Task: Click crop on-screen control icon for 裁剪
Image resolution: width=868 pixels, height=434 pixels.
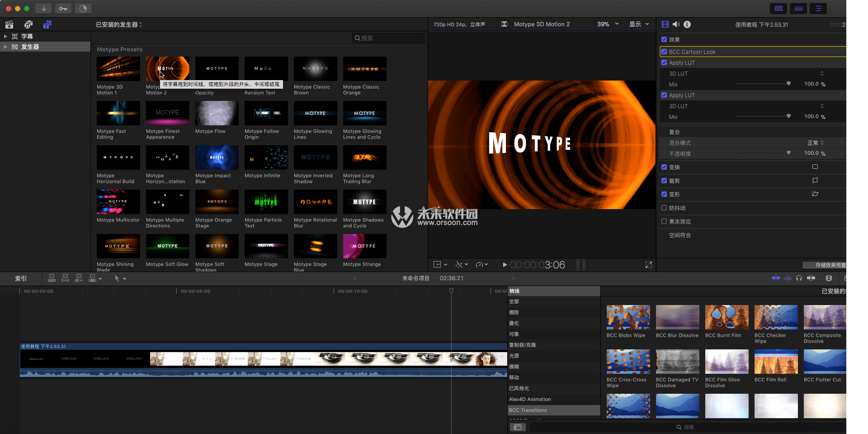Action: (815, 181)
